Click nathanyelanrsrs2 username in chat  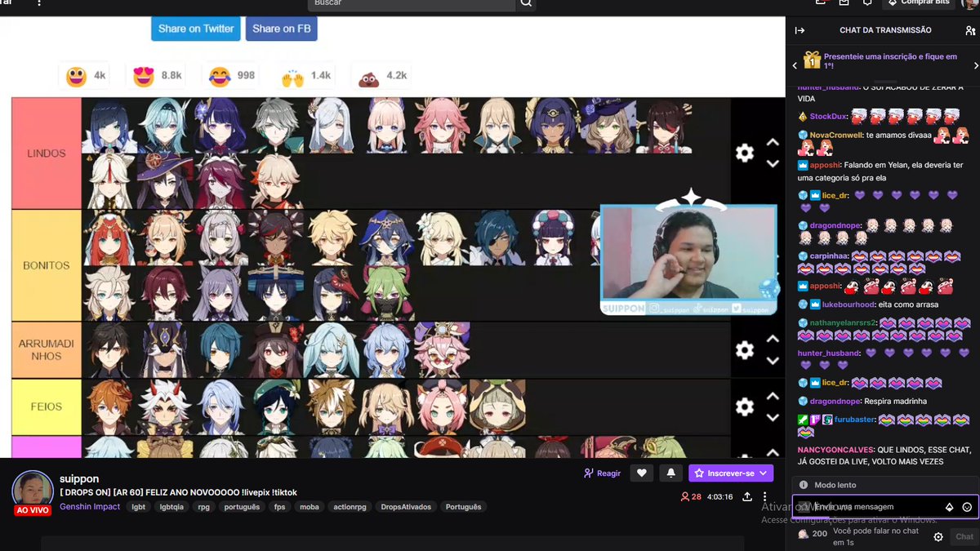[841, 322]
